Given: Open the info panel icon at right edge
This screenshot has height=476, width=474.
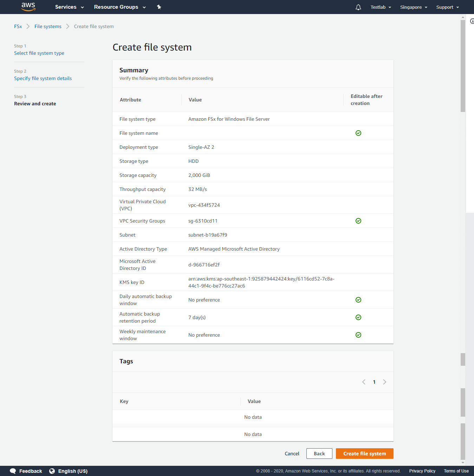Looking at the screenshot, I should click(x=472, y=21).
